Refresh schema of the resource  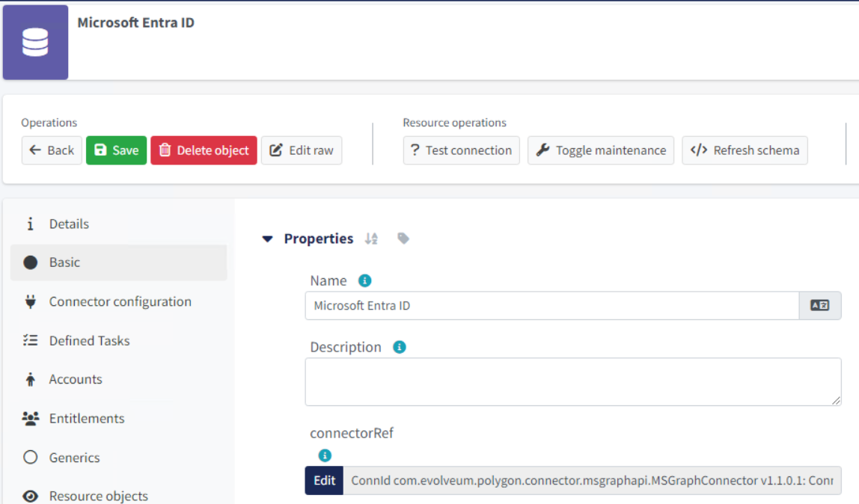[x=745, y=150]
